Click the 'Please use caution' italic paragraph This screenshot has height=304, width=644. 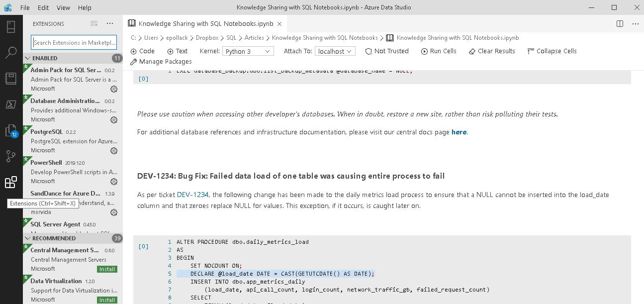348,114
